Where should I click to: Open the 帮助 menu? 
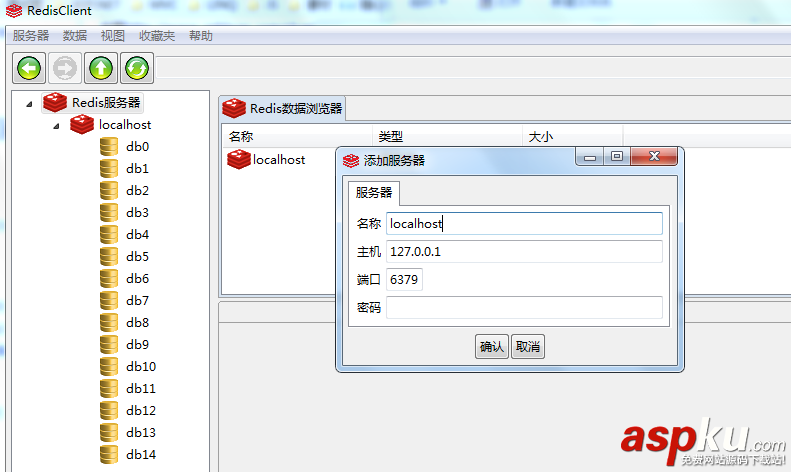(201, 36)
